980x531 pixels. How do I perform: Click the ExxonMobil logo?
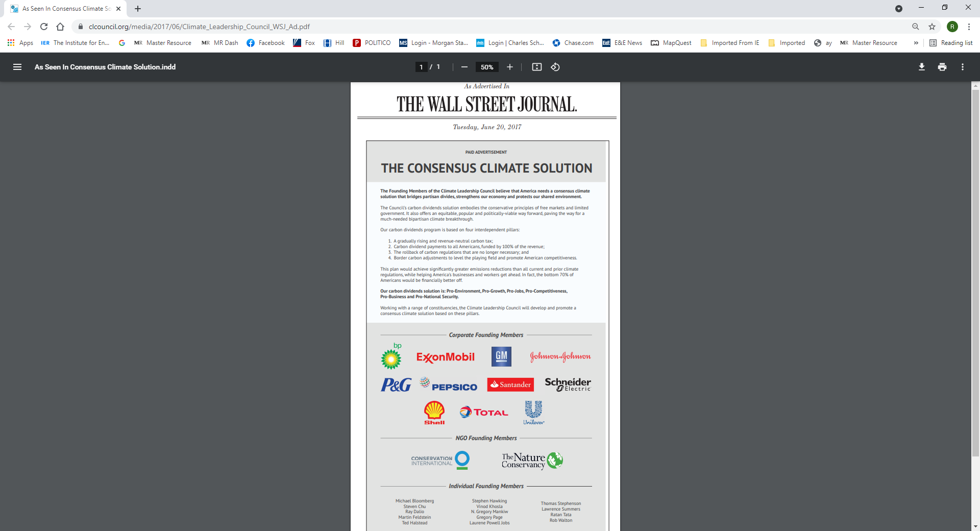445,357
